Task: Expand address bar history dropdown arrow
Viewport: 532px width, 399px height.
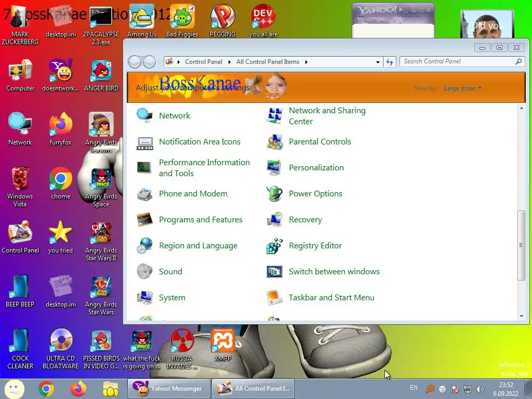Action: (378, 62)
